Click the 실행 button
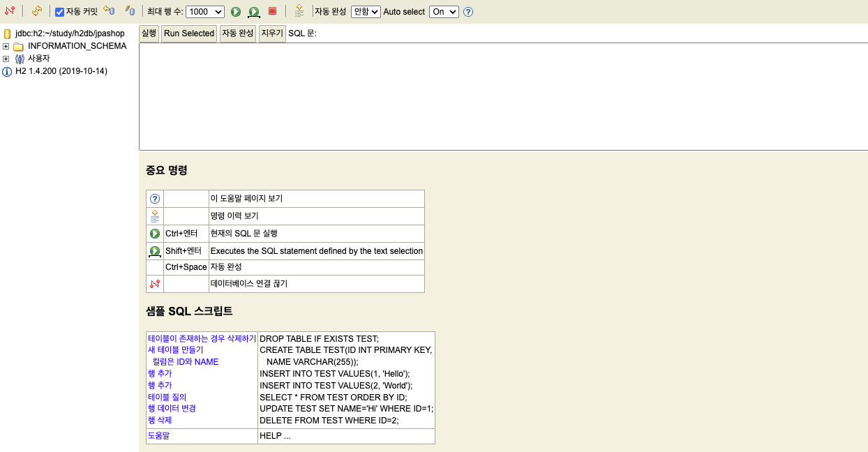The height and width of the screenshot is (452, 868). click(149, 33)
